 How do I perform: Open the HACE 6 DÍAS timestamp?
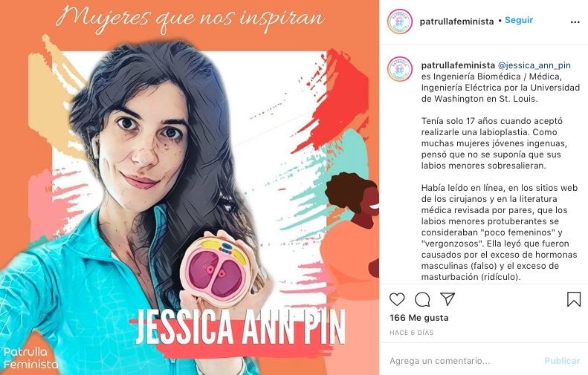click(411, 332)
